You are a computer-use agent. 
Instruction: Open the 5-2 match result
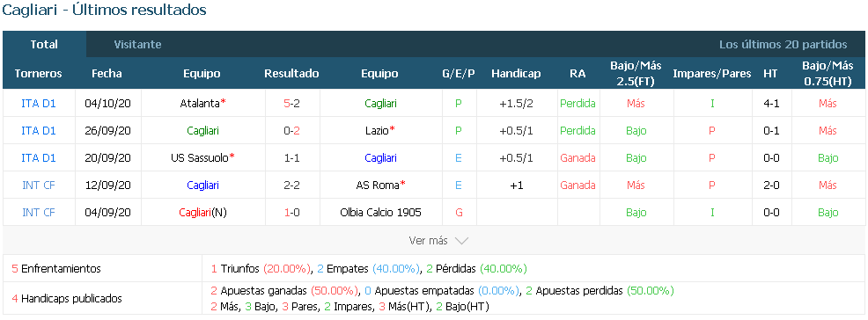pos(291,104)
